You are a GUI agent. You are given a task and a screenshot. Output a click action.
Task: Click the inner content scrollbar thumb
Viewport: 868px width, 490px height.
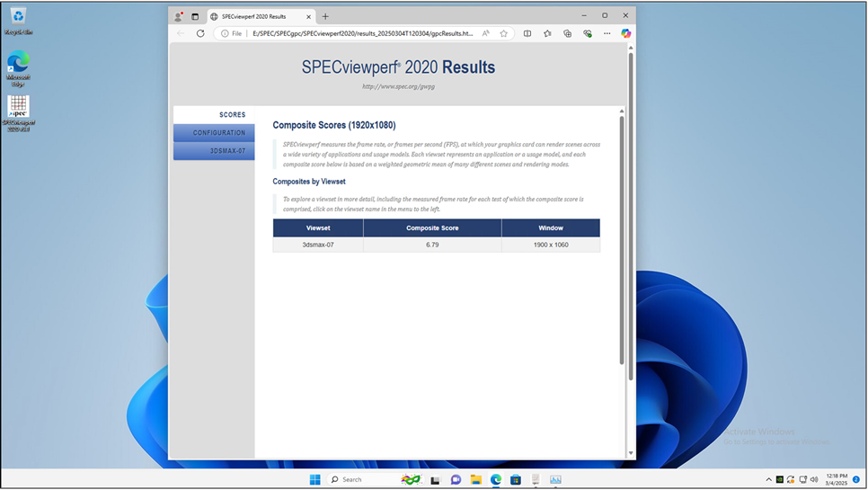tap(622, 240)
